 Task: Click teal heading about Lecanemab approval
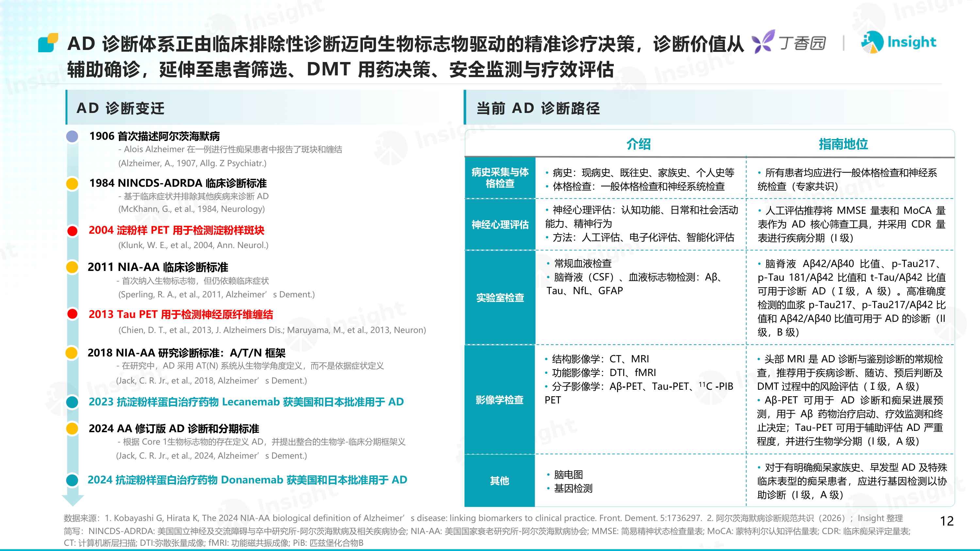(x=246, y=401)
